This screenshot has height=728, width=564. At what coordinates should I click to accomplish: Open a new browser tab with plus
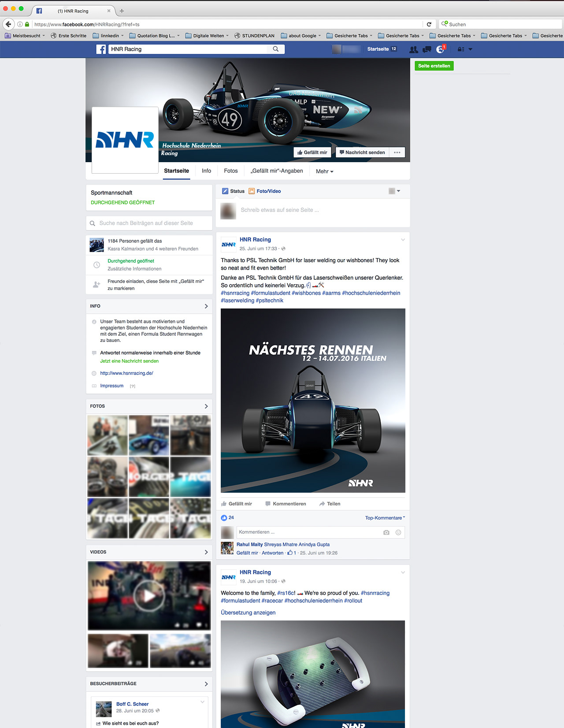(122, 11)
